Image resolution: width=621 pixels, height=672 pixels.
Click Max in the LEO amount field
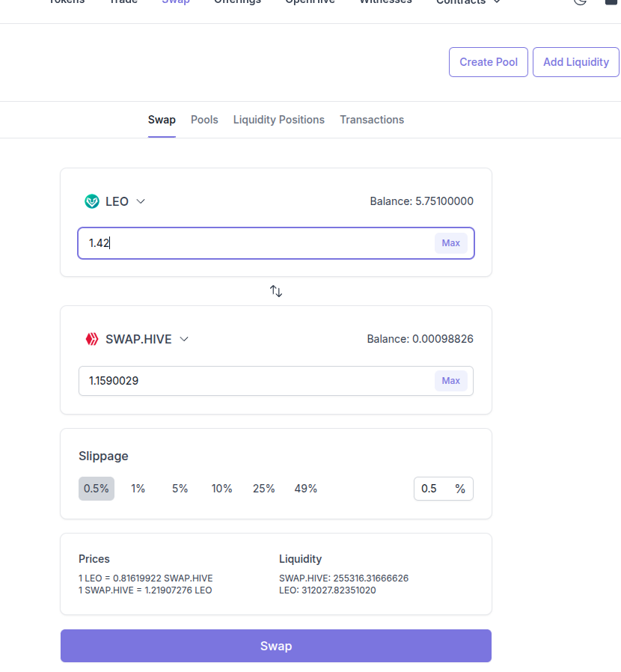451,243
